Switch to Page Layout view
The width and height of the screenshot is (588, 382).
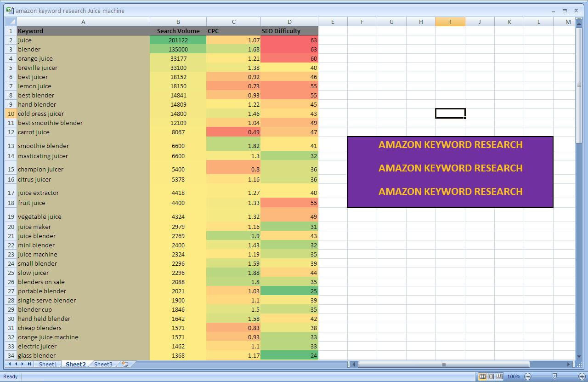pos(490,376)
